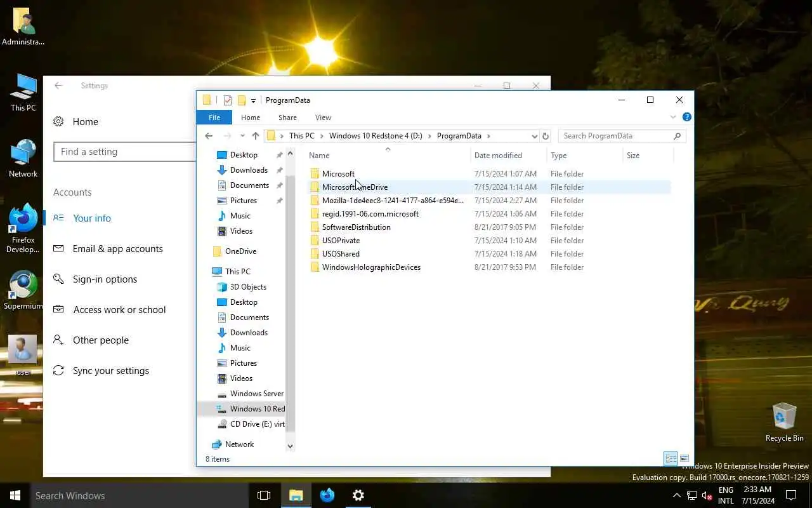
Task: Open Sync your settings page
Action: [111, 371]
